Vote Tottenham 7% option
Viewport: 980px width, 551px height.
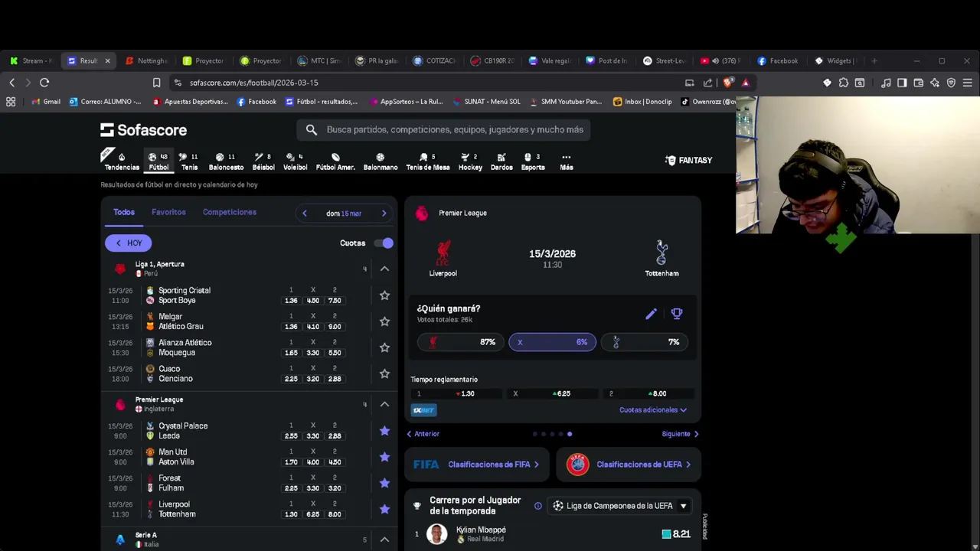(644, 342)
